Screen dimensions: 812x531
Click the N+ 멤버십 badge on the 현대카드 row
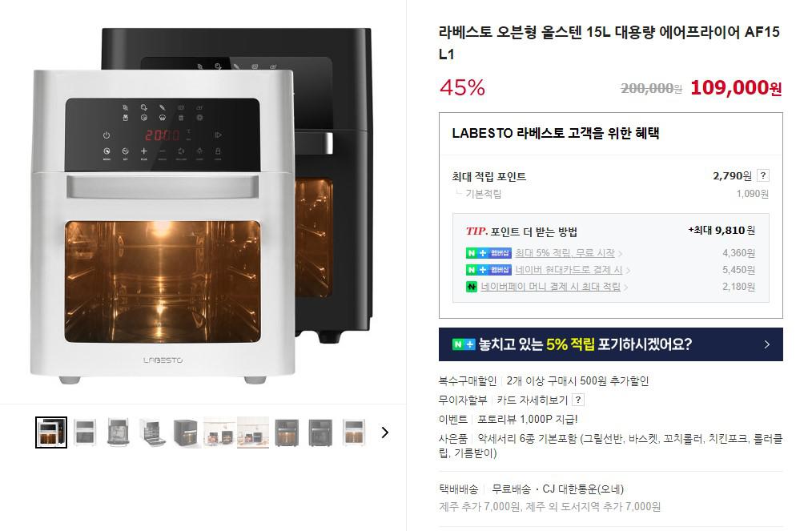tap(488, 270)
